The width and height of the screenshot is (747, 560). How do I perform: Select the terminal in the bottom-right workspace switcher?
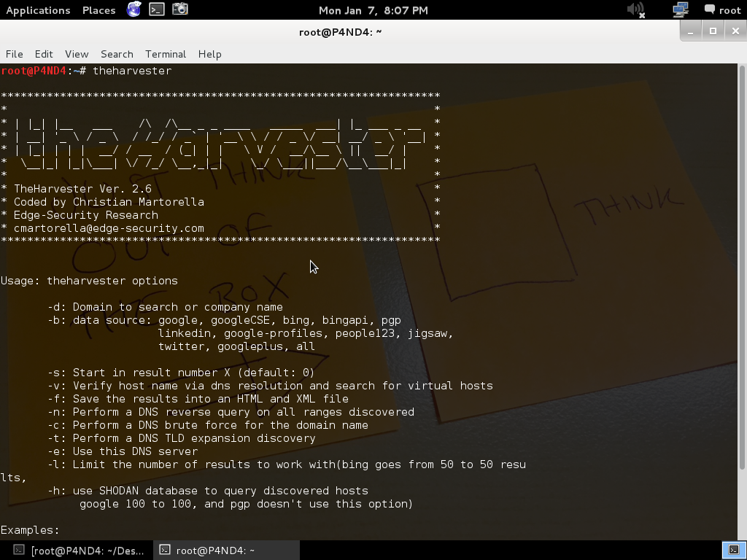tap(734, 550)
